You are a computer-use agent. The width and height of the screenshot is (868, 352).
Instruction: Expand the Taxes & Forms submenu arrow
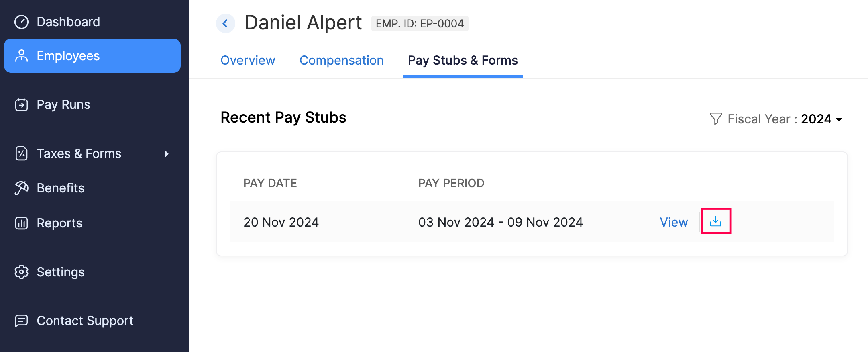tap(167, 153)
